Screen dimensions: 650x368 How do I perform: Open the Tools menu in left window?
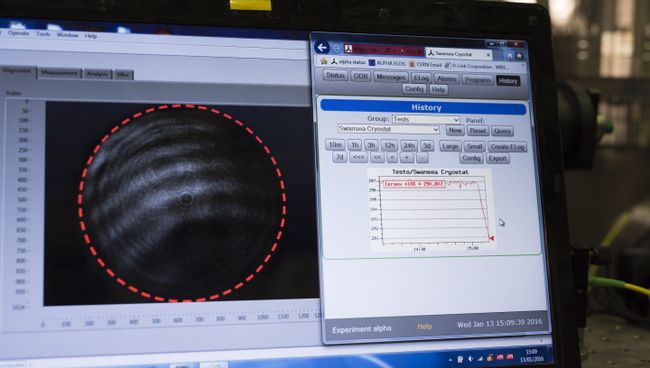point(43,34)
